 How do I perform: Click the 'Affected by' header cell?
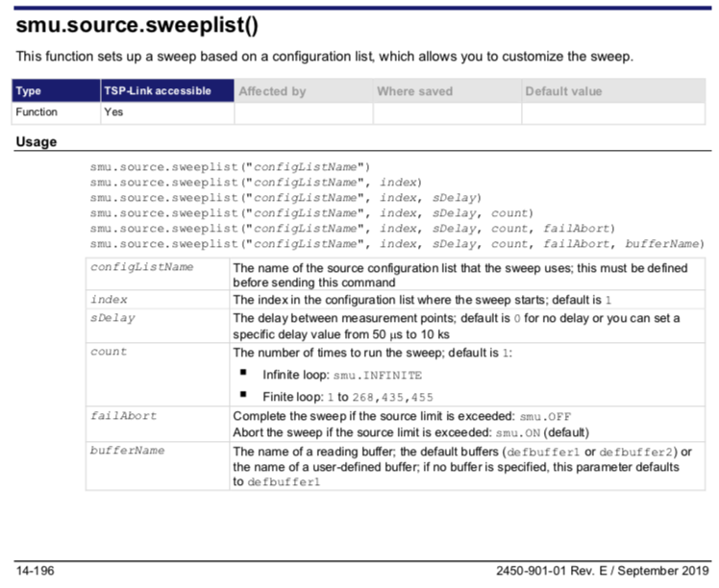(x=304, y=90)
